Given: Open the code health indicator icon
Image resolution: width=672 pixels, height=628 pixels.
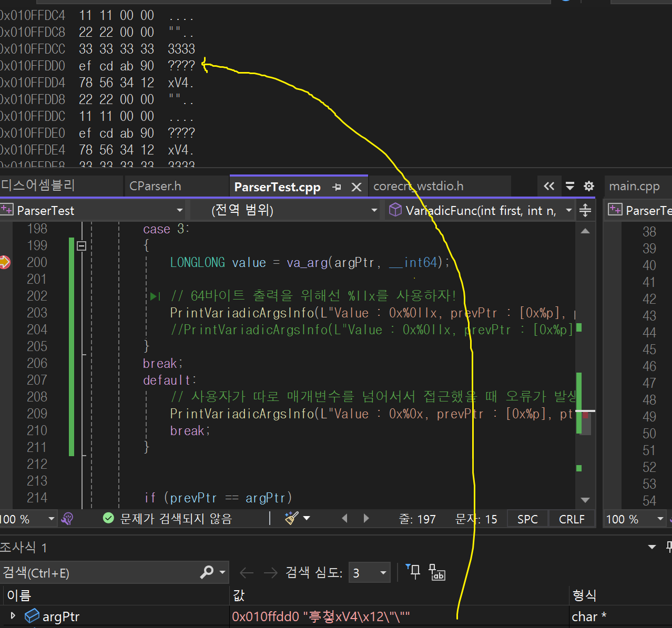Looking at the screenshot, I should (x=67, y=519).
